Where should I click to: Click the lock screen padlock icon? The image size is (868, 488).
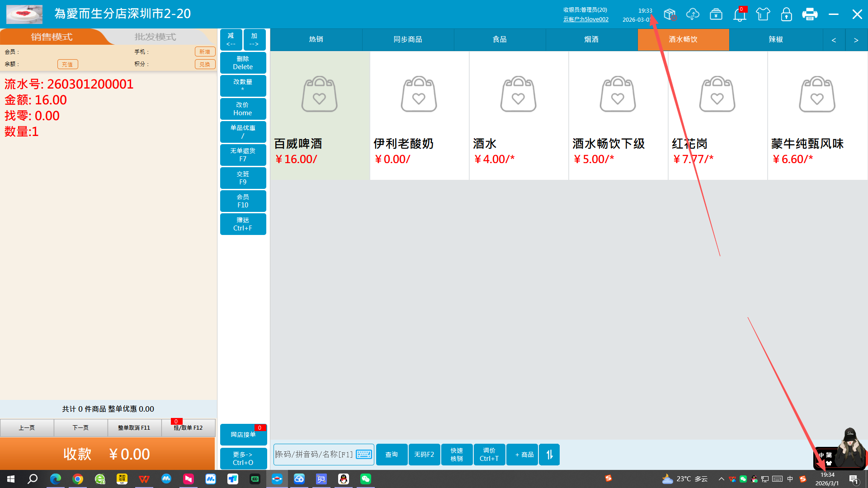[x=787, y=14]
